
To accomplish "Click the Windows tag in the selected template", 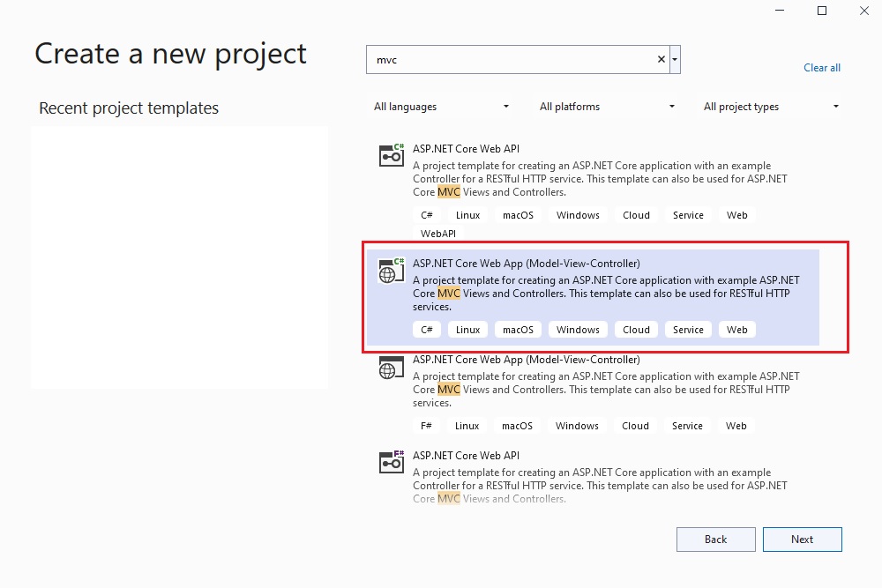I will point(578,330).
